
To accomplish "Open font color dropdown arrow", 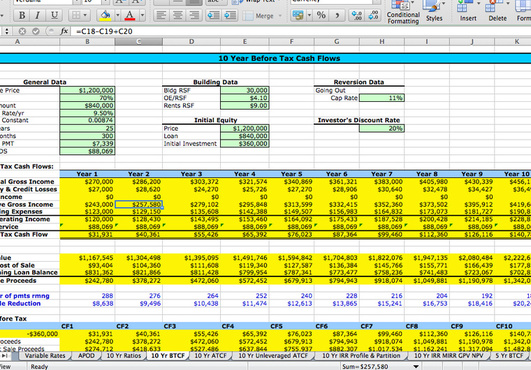I will 142,15.
